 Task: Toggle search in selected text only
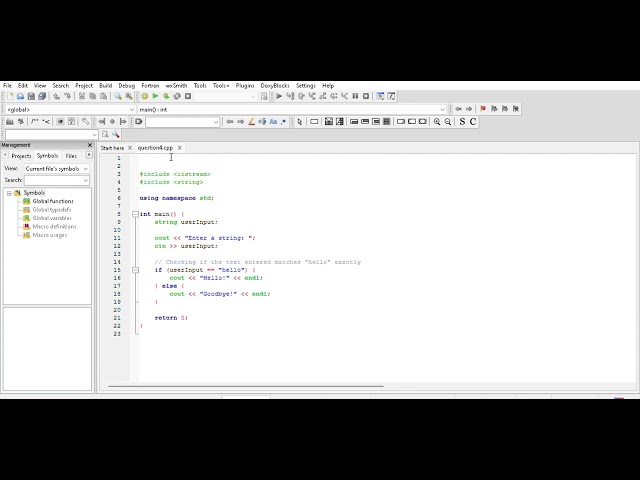tap(262, 122)
